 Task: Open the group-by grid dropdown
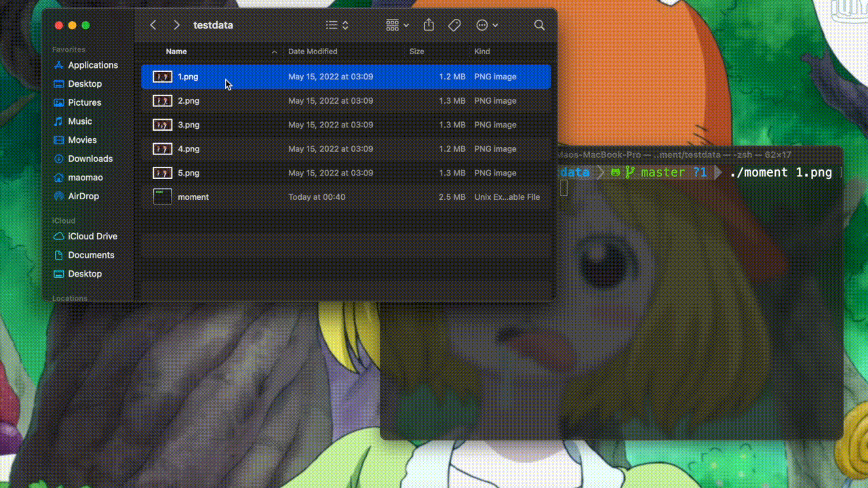397,25
